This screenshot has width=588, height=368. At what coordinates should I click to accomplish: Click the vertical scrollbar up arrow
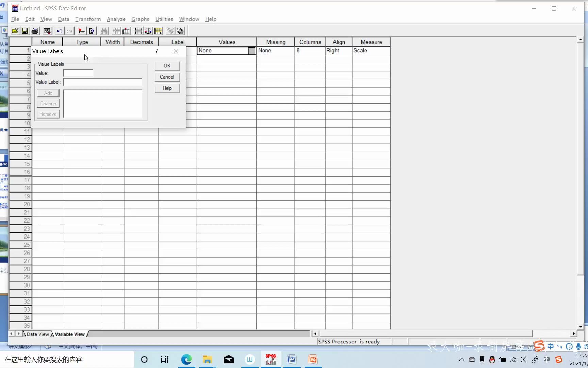[x=581, y=40]
